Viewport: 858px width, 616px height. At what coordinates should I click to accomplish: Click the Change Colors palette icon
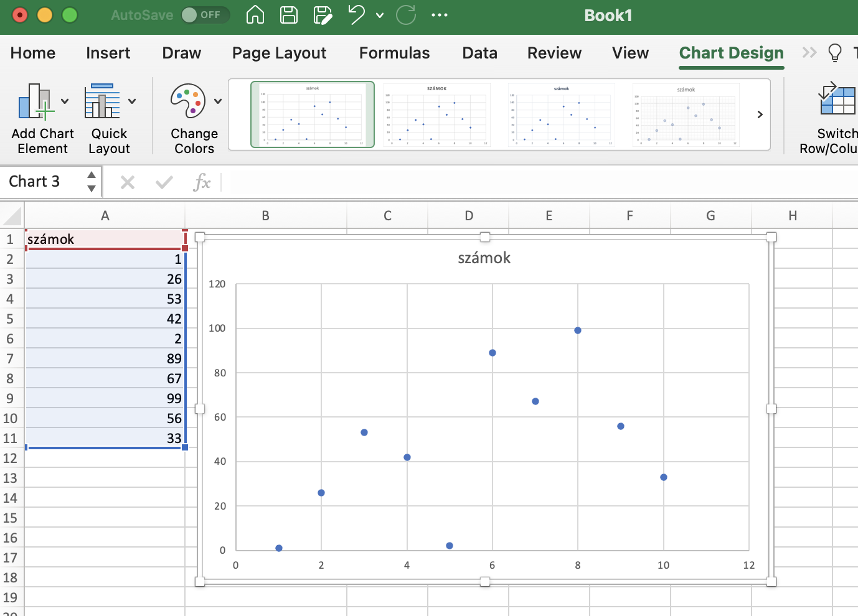tap(188, 101)
